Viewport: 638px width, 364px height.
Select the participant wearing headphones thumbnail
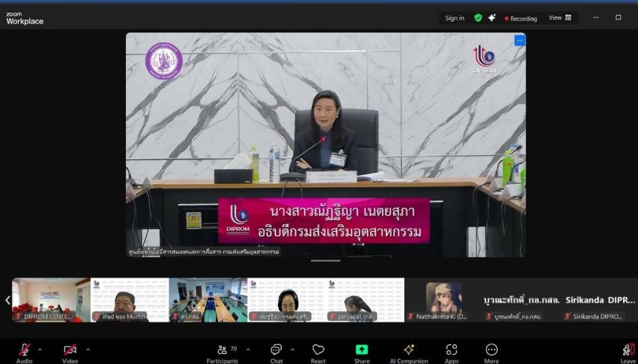tap(287, 300)
